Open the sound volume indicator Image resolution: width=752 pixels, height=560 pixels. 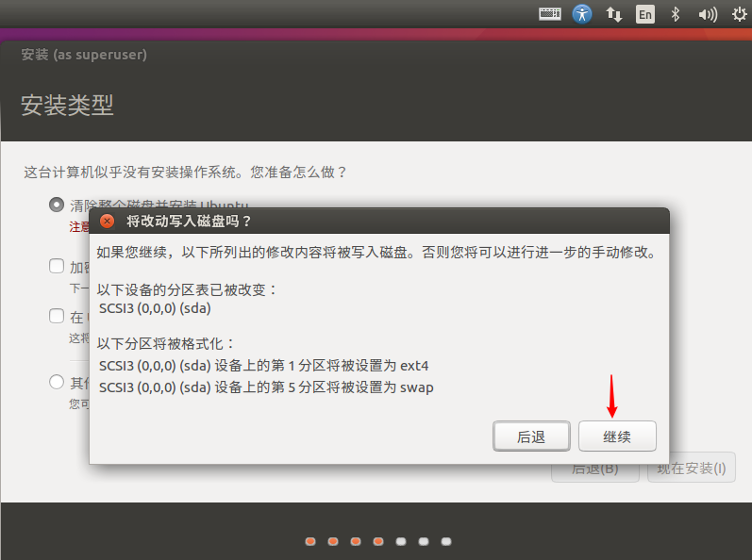[708, 15]
